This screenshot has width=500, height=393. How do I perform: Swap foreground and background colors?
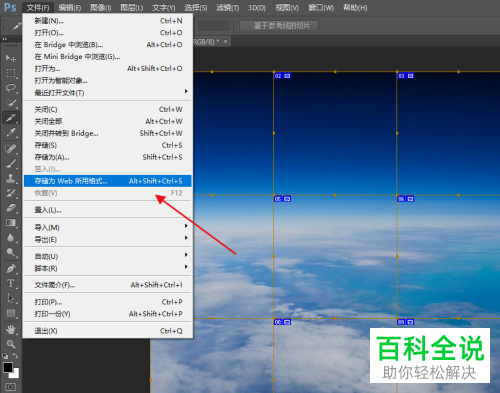coord(15,356)
